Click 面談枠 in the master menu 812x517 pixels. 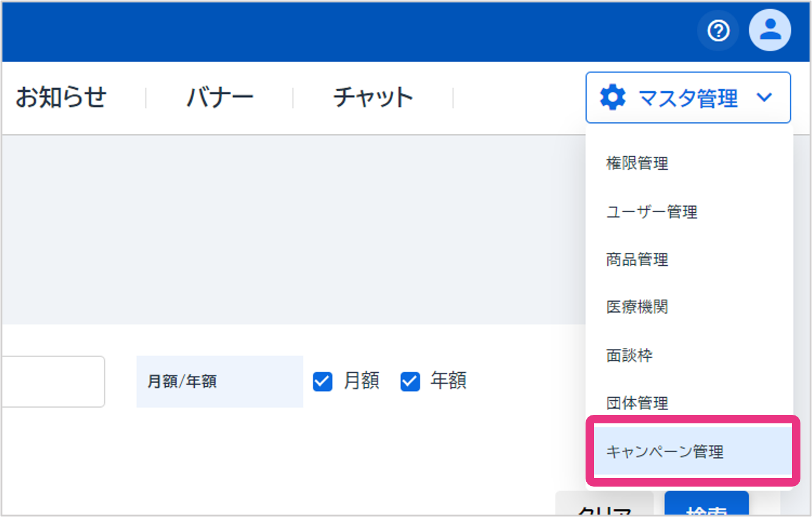(629, 355)
